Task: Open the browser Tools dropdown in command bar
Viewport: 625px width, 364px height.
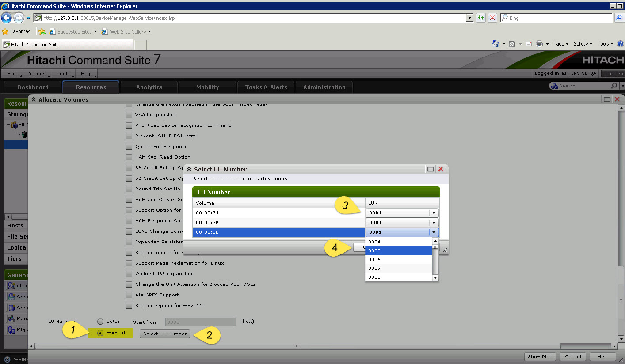Action: pyautogui.click(x=605, y=44)
